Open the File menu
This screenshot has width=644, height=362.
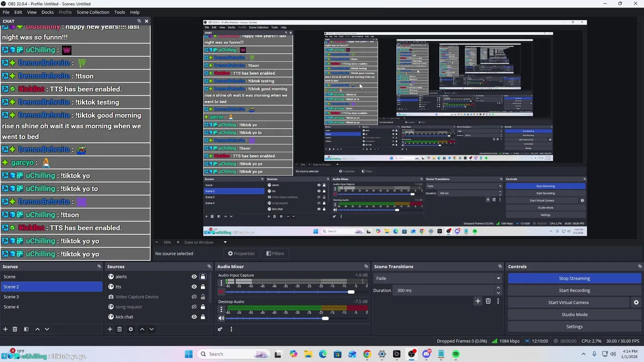[x=6, y=12]
